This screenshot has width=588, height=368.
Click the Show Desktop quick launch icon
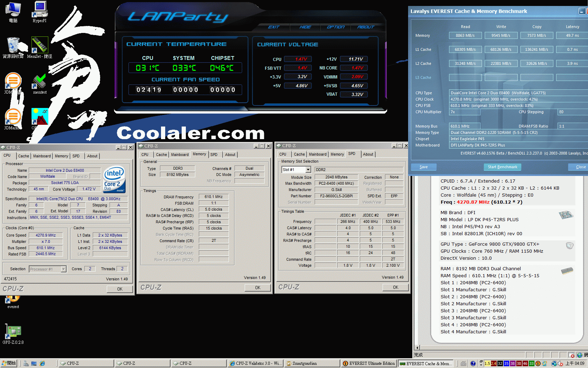click(34, 363)
